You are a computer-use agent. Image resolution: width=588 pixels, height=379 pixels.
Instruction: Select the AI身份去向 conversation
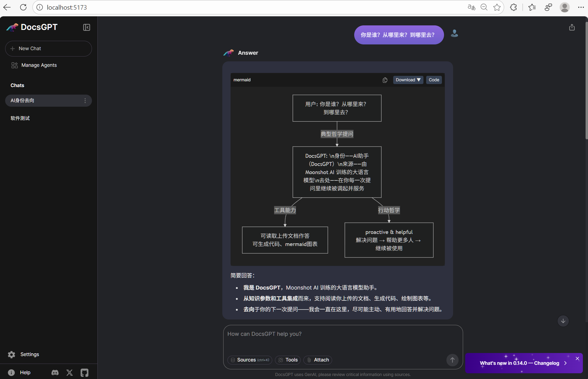42,101
